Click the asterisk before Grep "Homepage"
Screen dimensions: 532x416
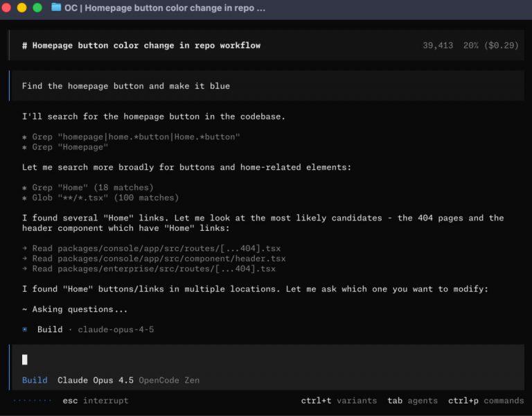coord(25,147)
